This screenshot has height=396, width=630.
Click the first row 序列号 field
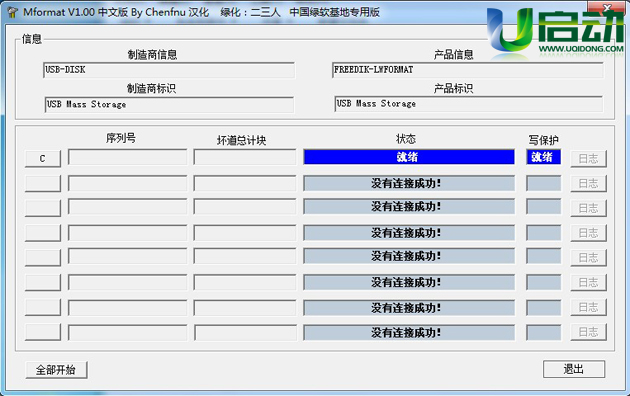tap(127, 157)
